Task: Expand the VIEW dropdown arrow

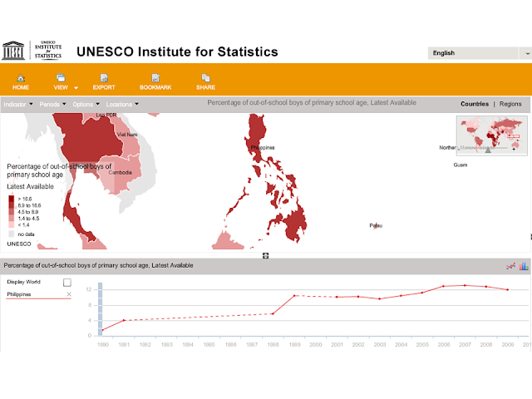Action: [x=76, y=88]
